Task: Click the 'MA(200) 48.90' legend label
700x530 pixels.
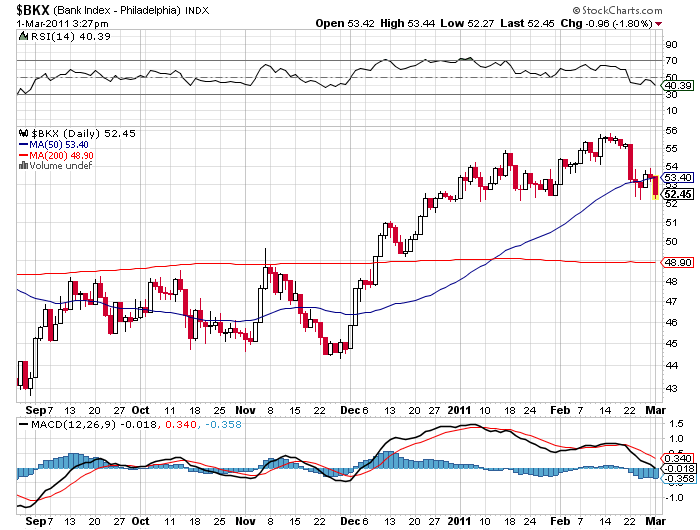Action: point(62,155)
